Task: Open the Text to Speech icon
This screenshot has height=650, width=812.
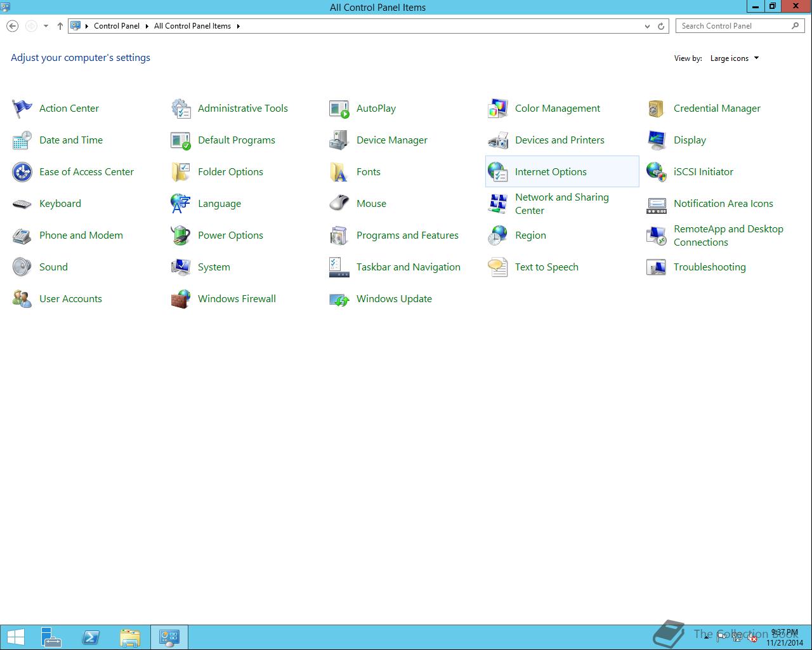Action: click(x=498, y=267)
